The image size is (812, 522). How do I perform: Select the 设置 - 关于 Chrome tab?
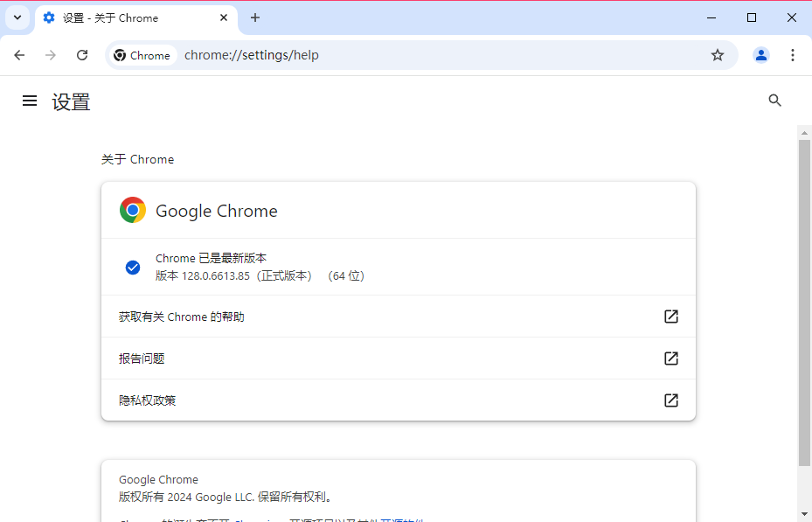click(122, 17)
